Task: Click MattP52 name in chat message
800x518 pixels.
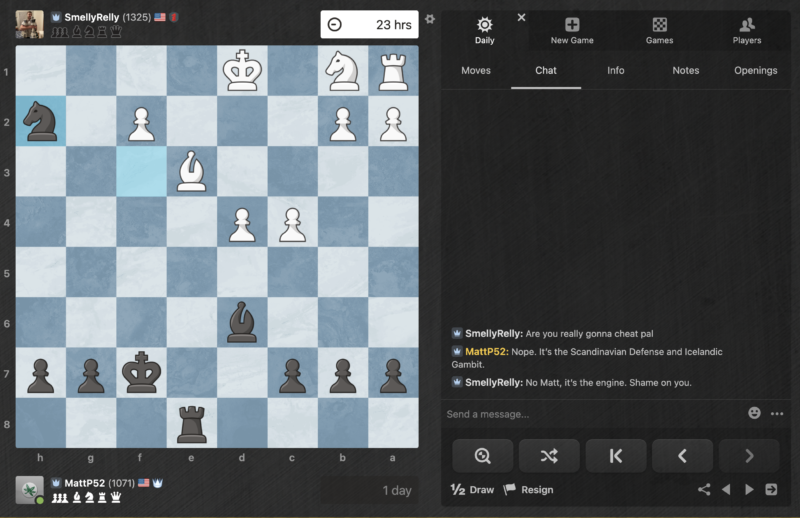Action: 486,352
